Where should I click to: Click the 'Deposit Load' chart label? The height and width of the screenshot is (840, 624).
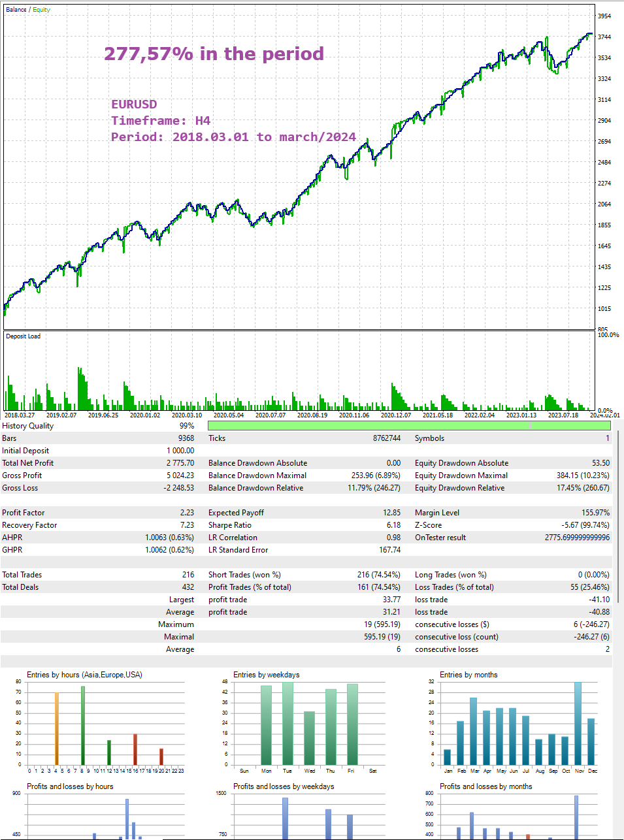pos(23,336)
